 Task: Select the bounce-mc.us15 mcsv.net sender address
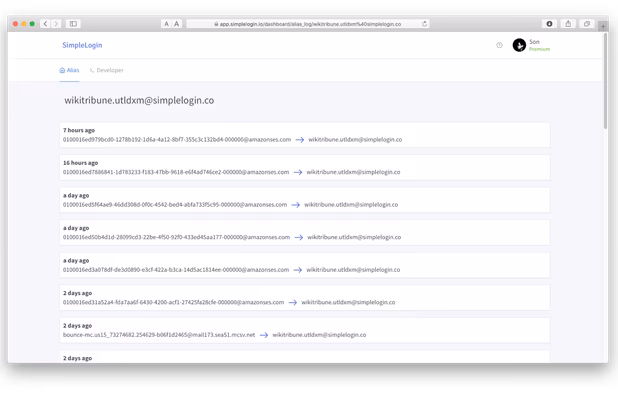(159, 335)
